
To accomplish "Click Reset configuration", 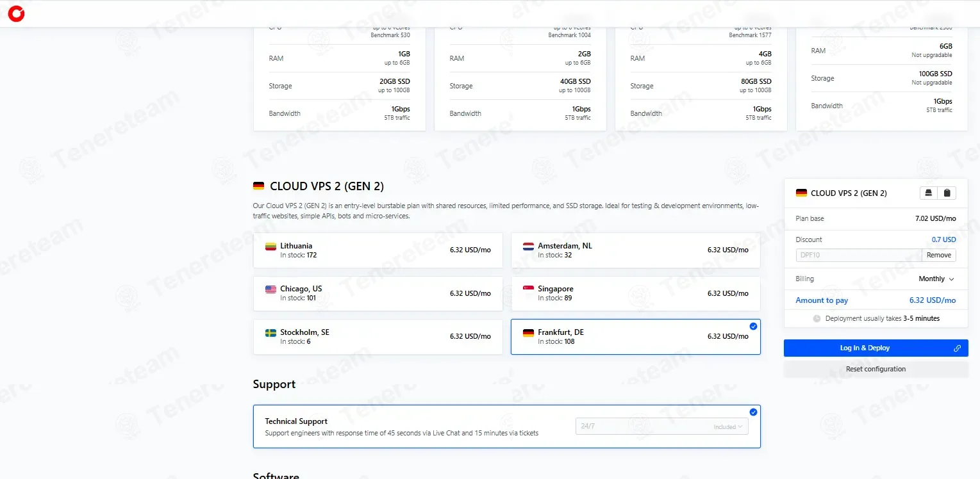I will coord(876,369).
